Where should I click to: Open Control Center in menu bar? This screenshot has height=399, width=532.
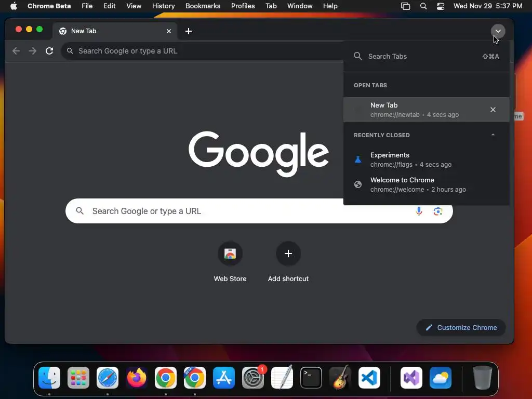pos(441,6)
